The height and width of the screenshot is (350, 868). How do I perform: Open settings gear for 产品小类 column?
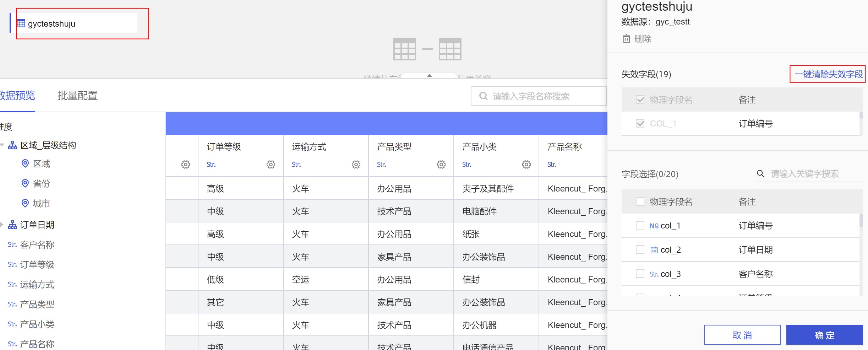tap(526, 165)
